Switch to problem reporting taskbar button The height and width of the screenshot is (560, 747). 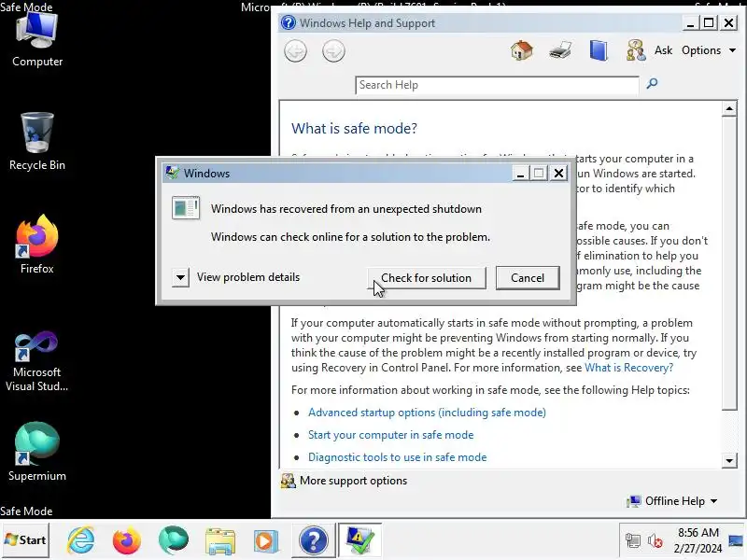tap(359, 540)
